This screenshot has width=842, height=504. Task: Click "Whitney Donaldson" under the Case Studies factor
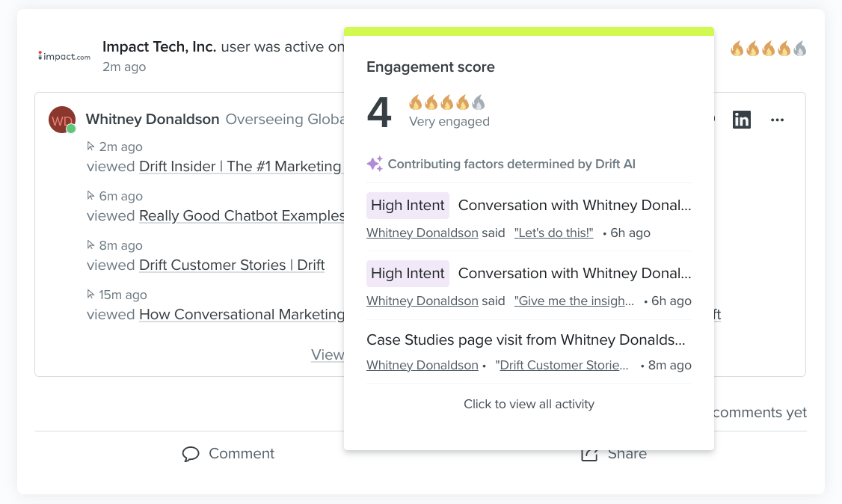(x=422, y=365)
